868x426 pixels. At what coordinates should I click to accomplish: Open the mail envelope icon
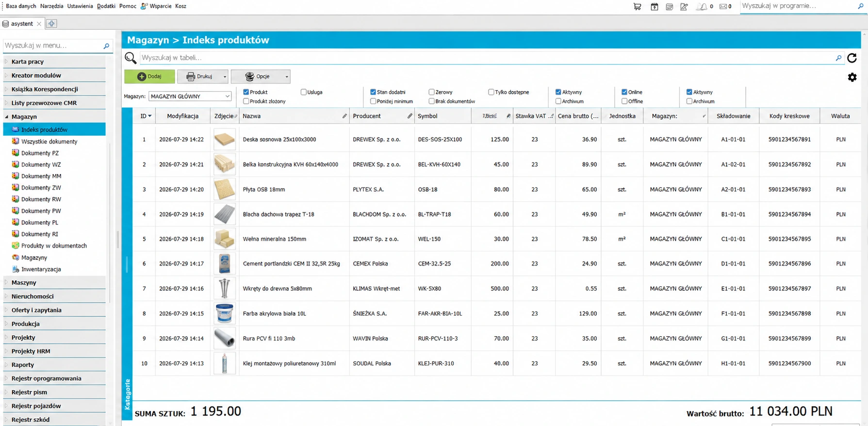[723, 6]
